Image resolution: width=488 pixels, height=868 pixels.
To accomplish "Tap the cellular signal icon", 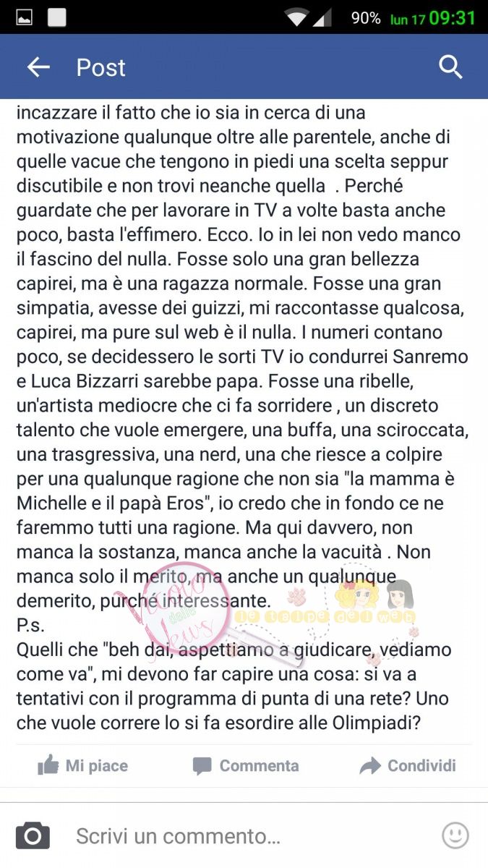I will pos(322,18).
